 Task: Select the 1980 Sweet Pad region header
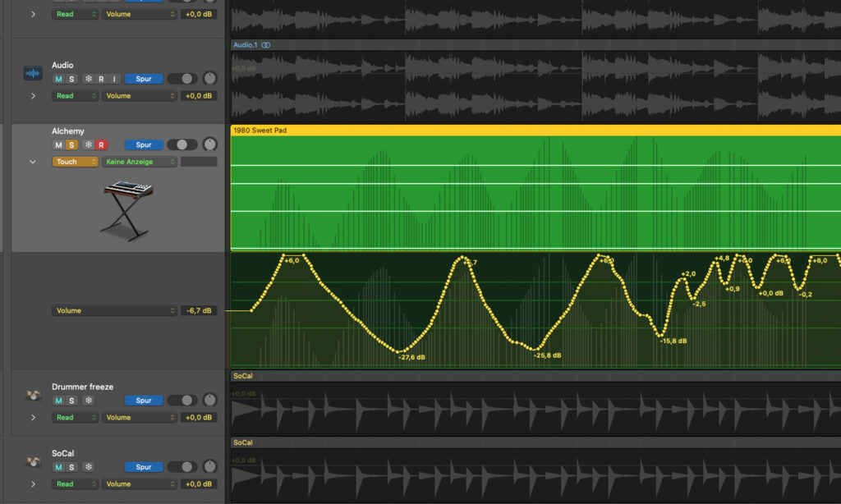tap(535, 131)
